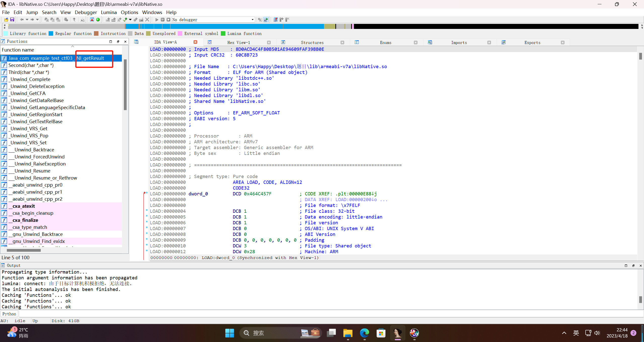Open the Options menu
The width and height of the screenshot is (644, 342).
pos(129,12)
